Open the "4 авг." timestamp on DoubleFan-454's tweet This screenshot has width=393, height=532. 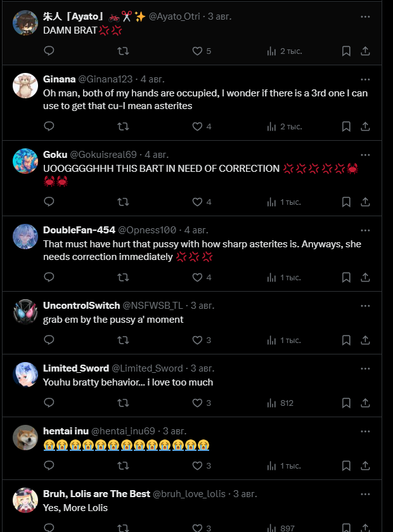pos(196,230)
